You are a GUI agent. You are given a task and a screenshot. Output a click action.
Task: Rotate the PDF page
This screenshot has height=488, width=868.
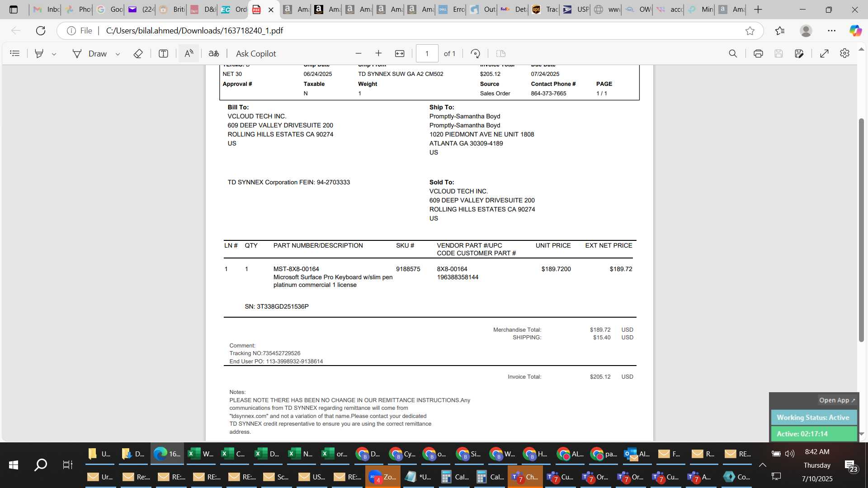tap(475, 53)
